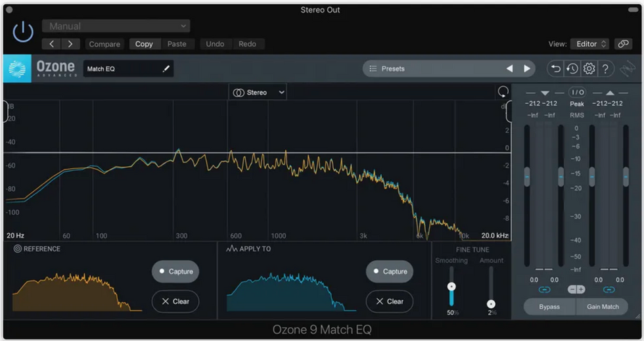Click the minus meter scale button

point(572,290)
